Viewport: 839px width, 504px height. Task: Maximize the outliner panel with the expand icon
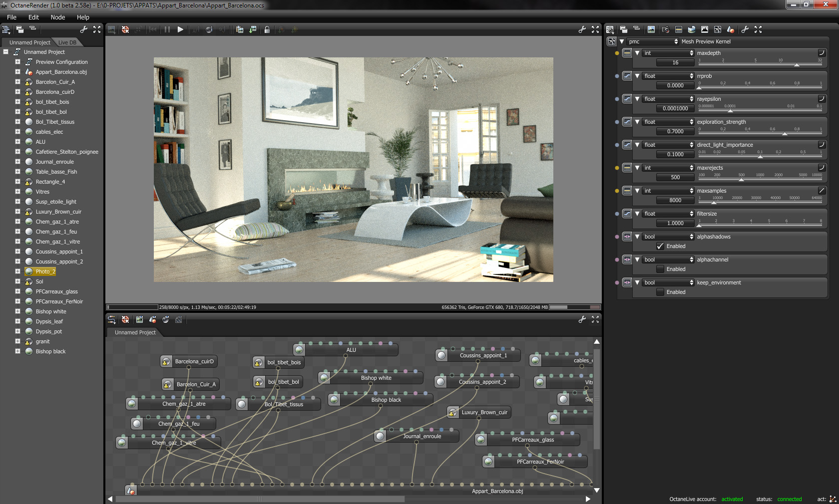[x=97, y=29]
